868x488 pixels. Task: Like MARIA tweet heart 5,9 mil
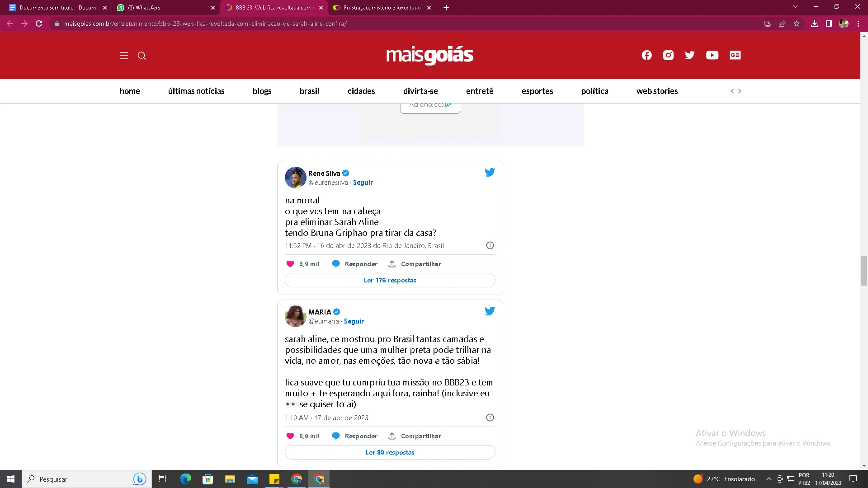(290, 436)
